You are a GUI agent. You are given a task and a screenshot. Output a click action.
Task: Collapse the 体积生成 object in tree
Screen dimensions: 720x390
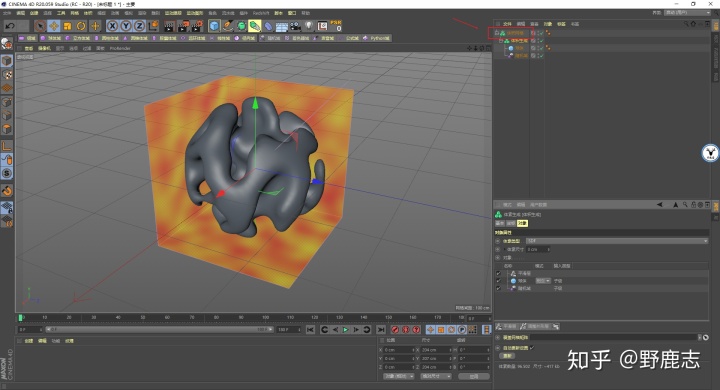(501, 40)
